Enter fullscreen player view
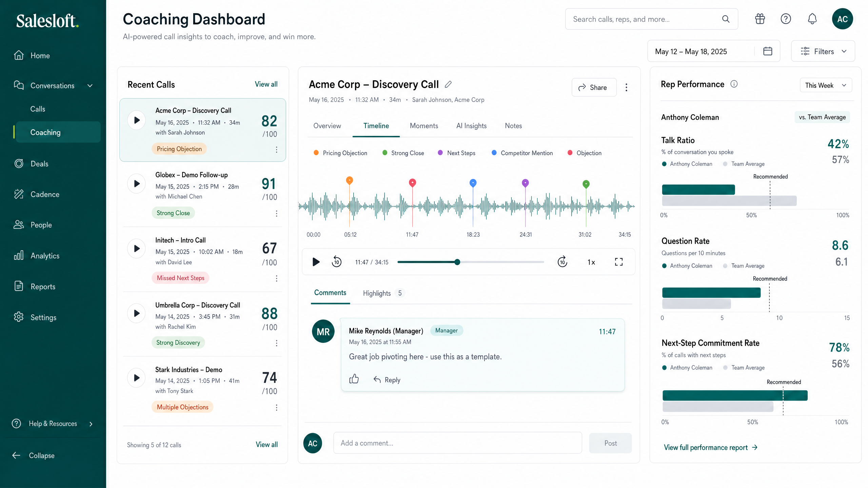 tap(619, 262)
